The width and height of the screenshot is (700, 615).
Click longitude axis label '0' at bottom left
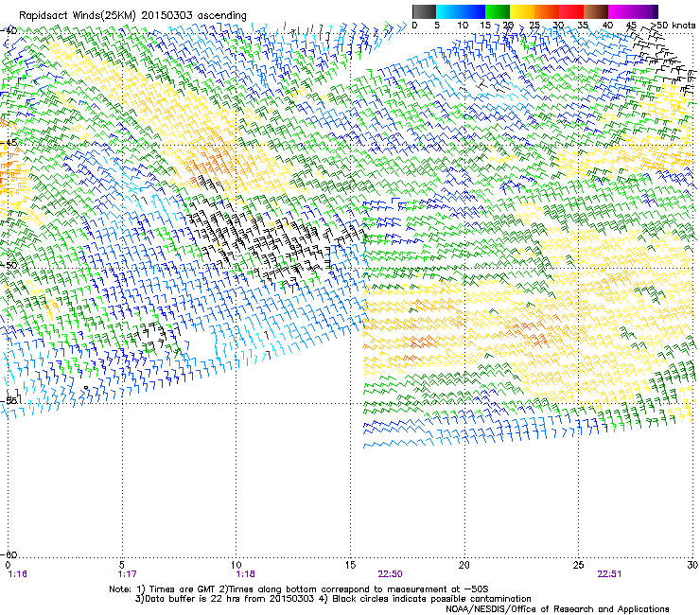pyautogui.click(x=8, y=565)
